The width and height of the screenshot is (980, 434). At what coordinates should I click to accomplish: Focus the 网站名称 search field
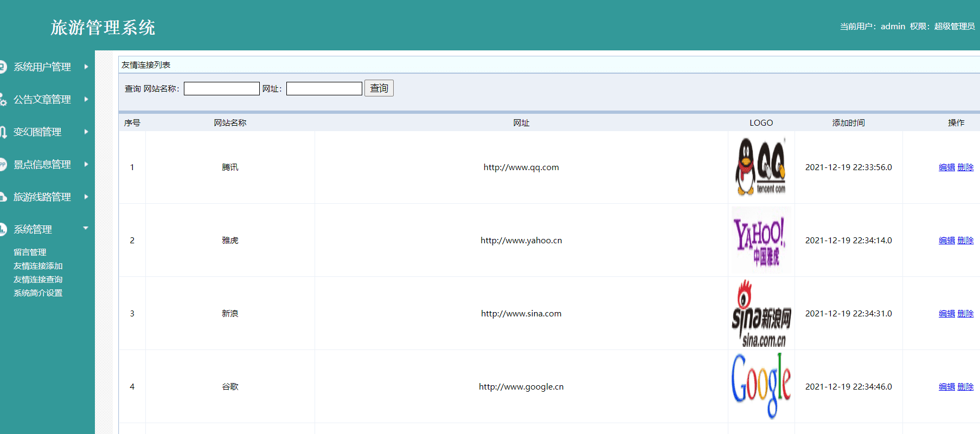[x=222, y=88]
